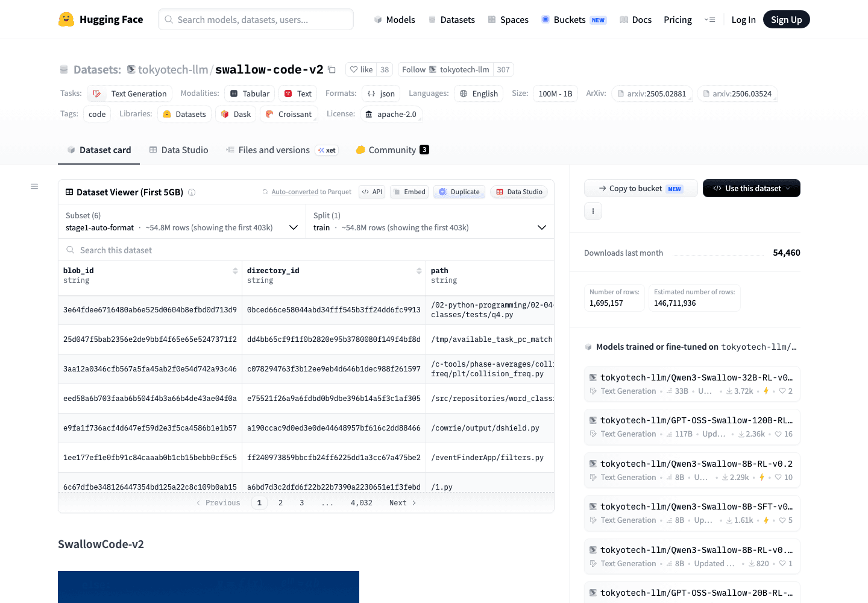Open GPT-OSS-Swallow-20B-RL model card

(692, 592)
